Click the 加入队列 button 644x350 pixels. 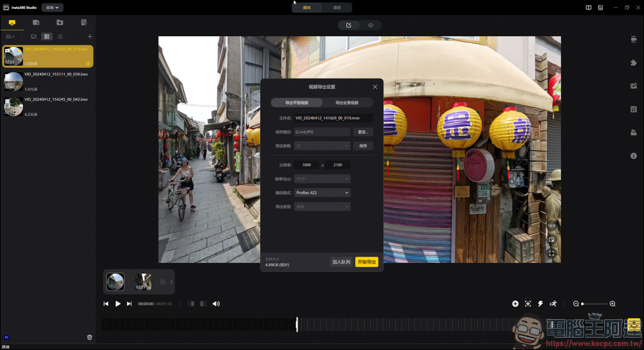[341, 262]
